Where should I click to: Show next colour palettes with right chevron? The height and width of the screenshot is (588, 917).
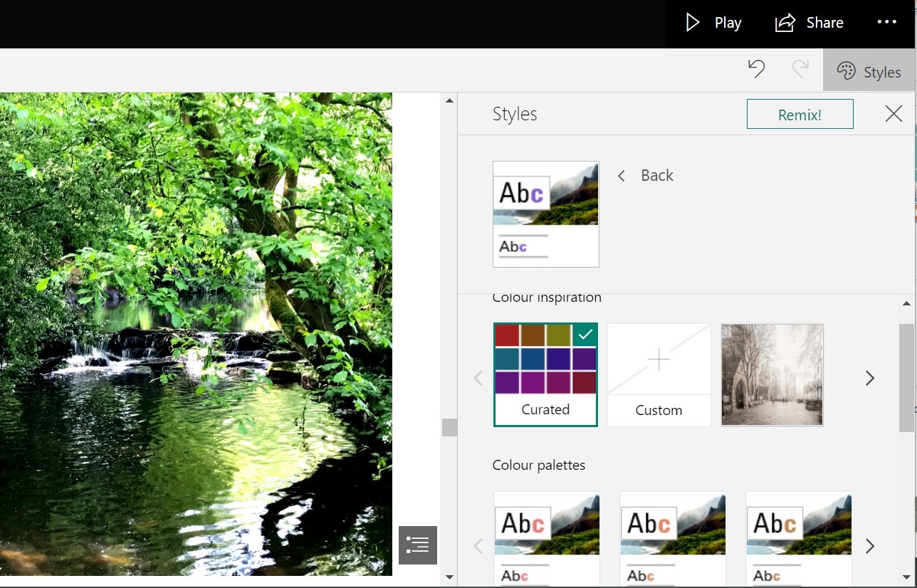pyautogui.click(x=869, y=546)
